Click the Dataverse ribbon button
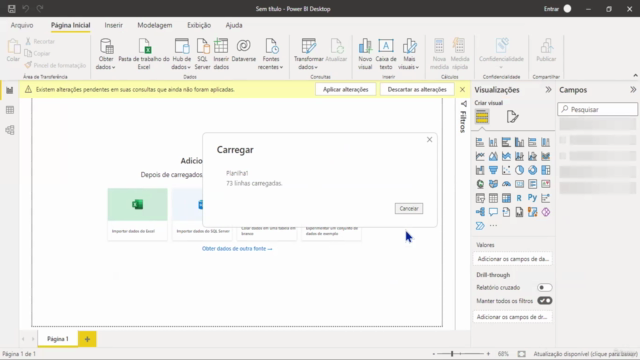The height and width of the screenshot is (360, 640). click(244, 51)
